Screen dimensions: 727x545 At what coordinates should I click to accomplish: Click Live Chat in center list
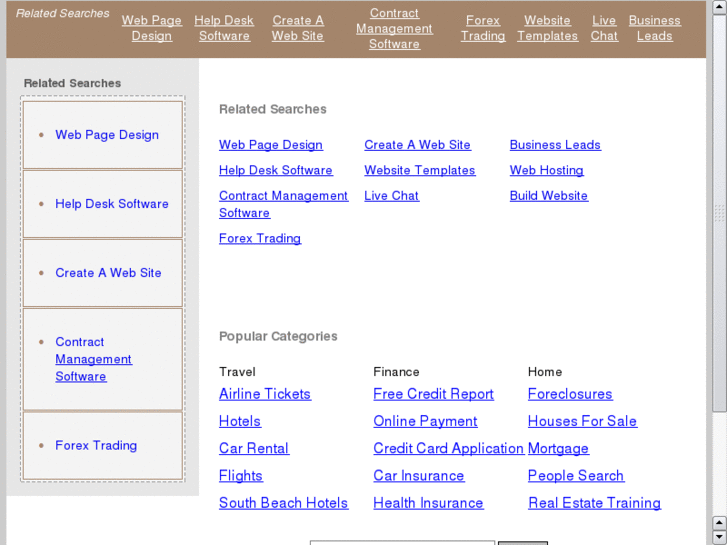[x=392, y=196]
